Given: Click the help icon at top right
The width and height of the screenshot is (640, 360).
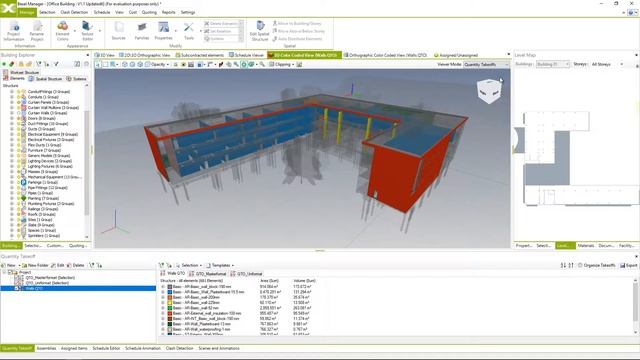Looking at the screenshot, I should coord(631,13).
